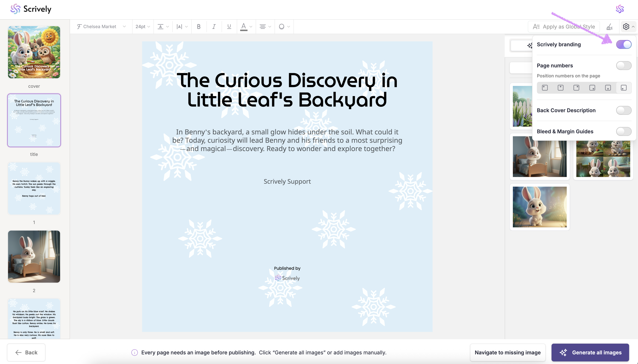
Task: Open the Chelsea Market font dropdown
Action: pyautogui.click(x=101, y=26)
